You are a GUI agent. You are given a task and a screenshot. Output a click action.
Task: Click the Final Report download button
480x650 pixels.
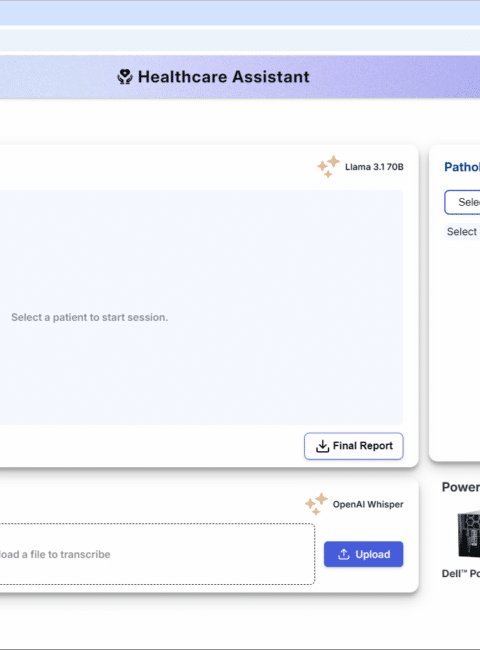354,446
